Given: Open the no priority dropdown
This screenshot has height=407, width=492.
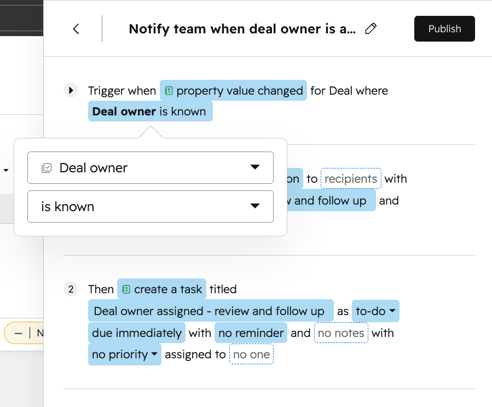Looking at the screenshot, I should point(125,354).
